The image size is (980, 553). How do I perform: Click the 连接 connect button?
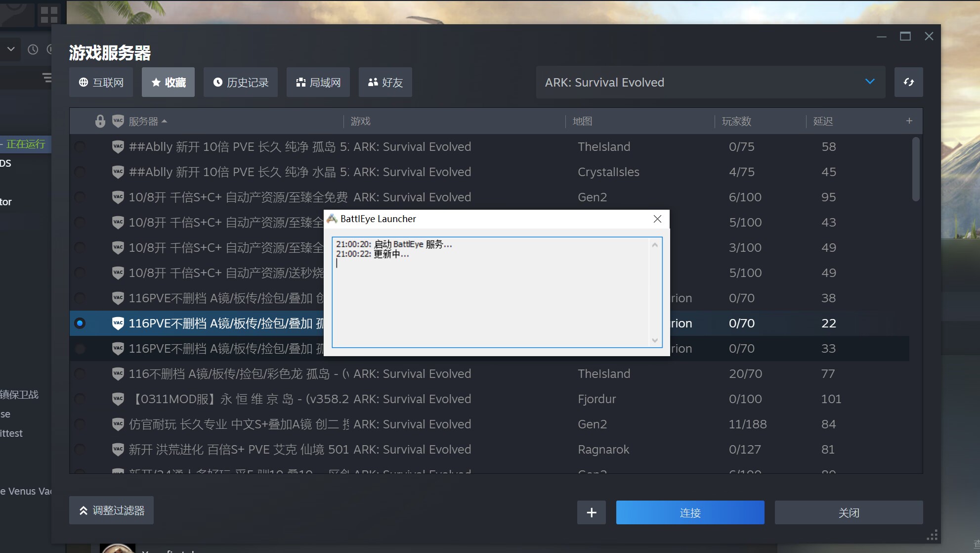690,512
